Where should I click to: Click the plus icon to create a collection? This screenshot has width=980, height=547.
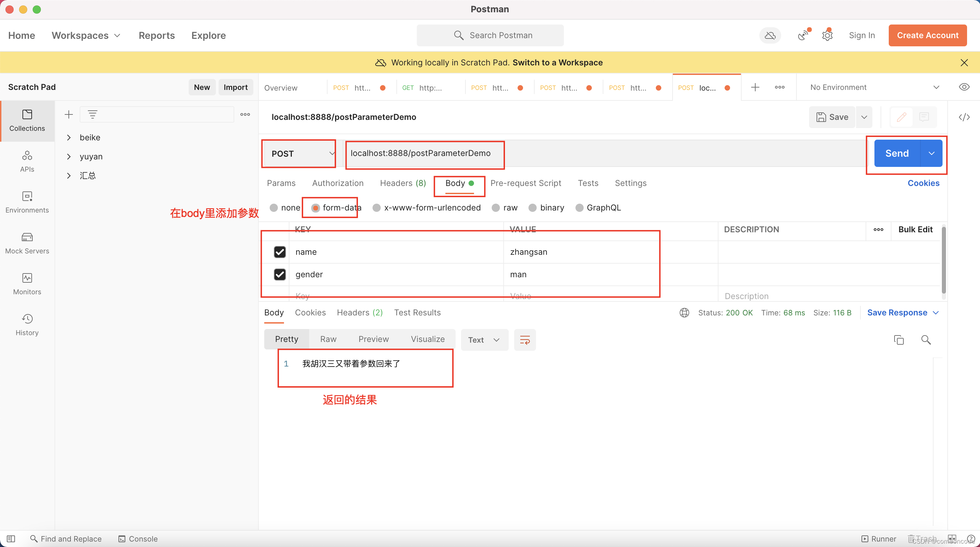(x=69, y=114)
